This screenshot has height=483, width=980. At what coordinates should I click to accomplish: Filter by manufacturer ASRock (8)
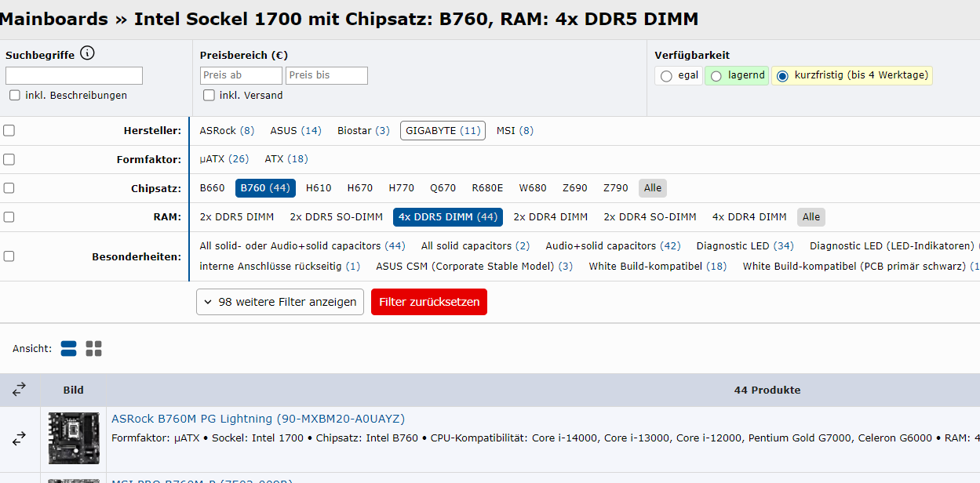tap(227, 130)
